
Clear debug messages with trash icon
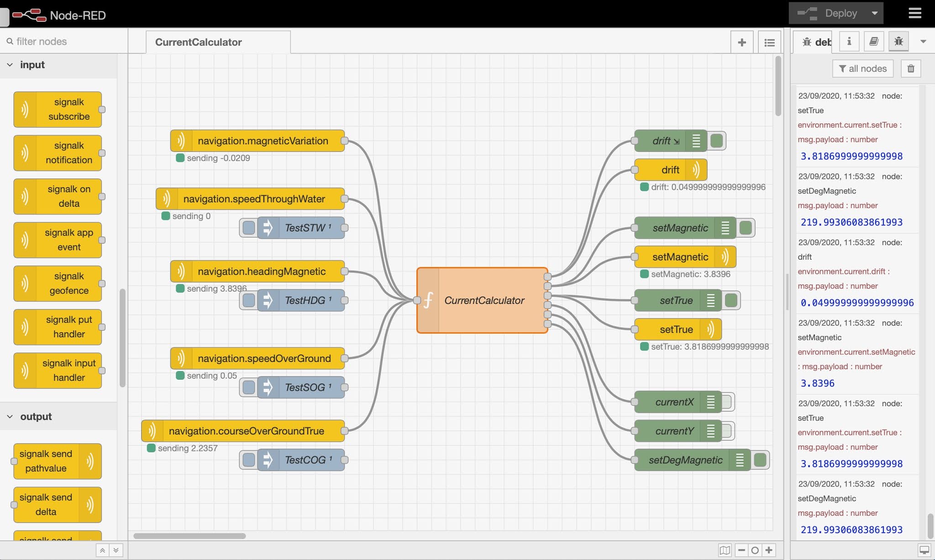(x=911, y=68)
